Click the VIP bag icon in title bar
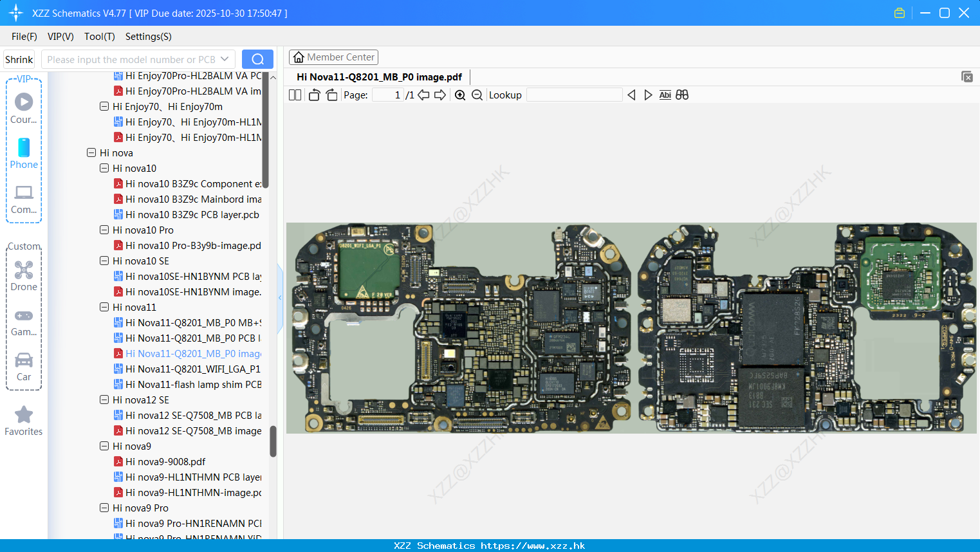Viewport: 980px width, 552px height. (x=900, y=13)
